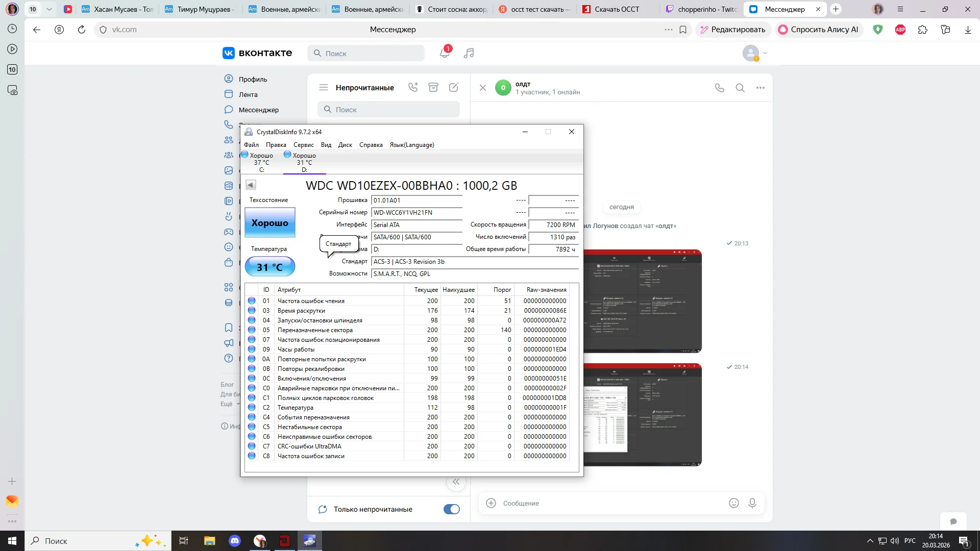Click the Windows Start button
The height and width of the screenshot is (551, 980).
[12, 541]
